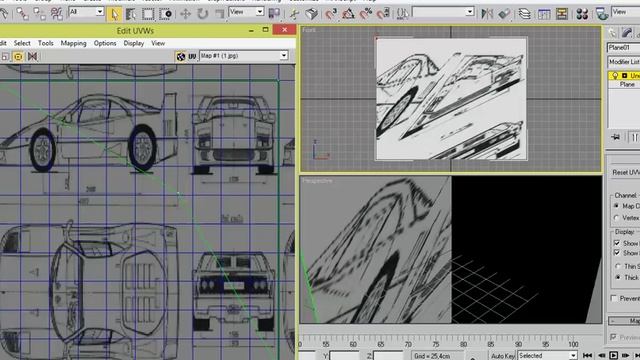Open the Tools menu in Edit UVWs
The image size is (640, 360).
[x=46, y=43]
